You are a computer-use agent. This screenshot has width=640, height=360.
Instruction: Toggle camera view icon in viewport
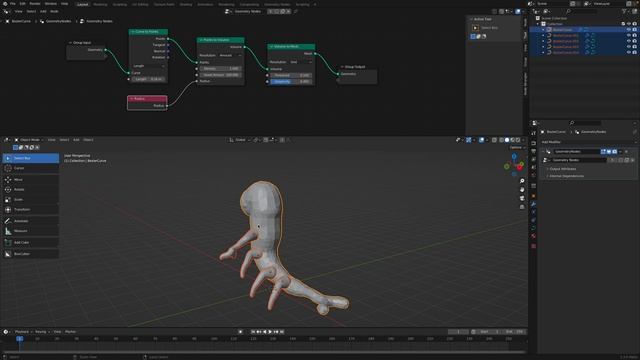[522, 198]
